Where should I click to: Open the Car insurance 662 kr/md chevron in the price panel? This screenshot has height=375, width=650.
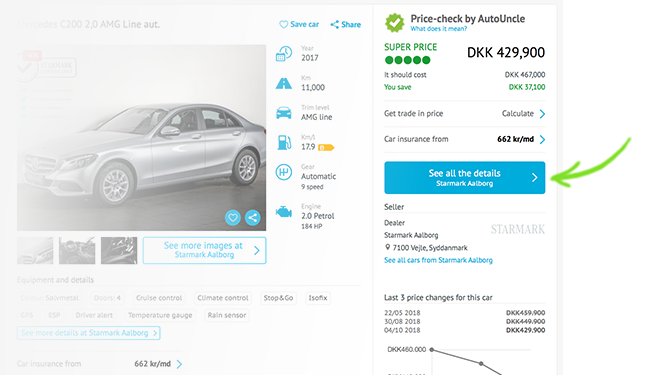[542, 140]
